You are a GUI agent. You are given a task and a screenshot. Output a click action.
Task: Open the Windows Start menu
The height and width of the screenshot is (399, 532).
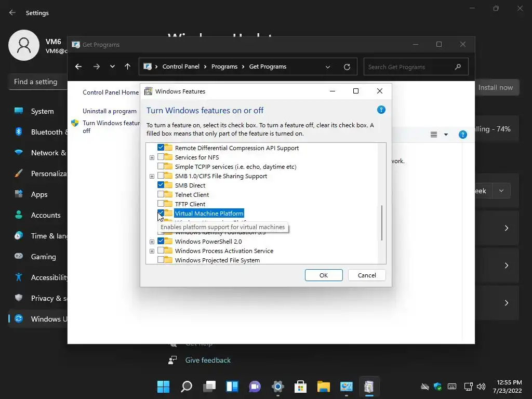pyautogui.click(x=163, y=387)
